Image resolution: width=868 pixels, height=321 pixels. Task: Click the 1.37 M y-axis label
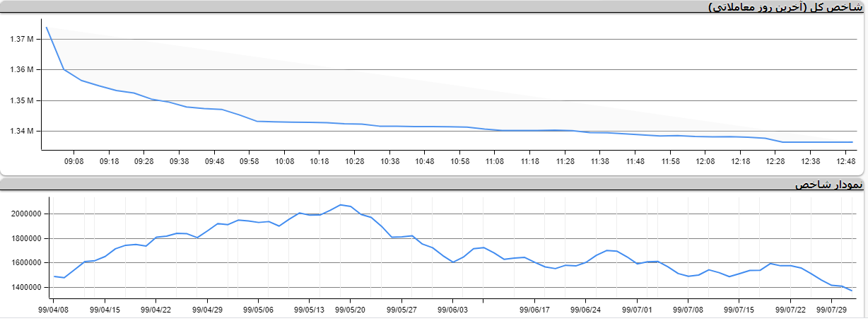[22, 40]
